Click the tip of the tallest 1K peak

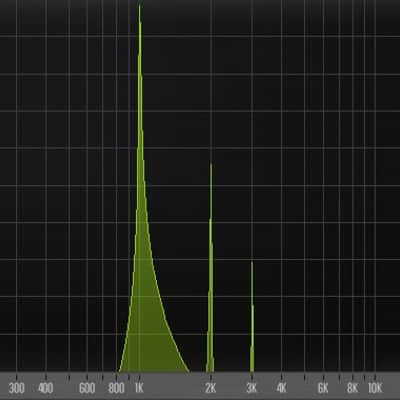coord(139,5)
